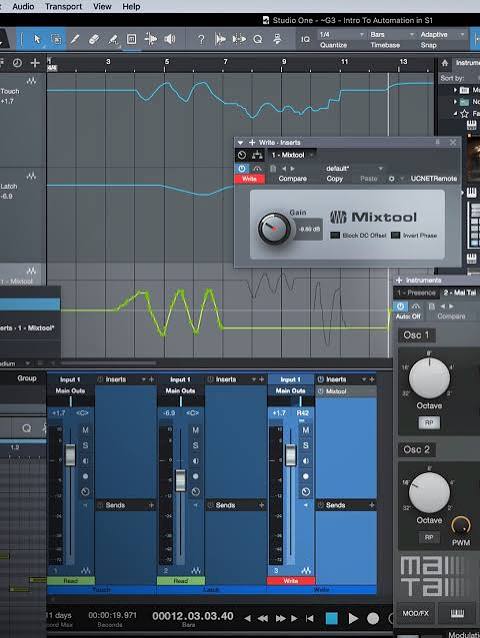Open Mixtool default preset dropdown
The width and height of the screenshot is (480, 638).
tap(354, 168)
